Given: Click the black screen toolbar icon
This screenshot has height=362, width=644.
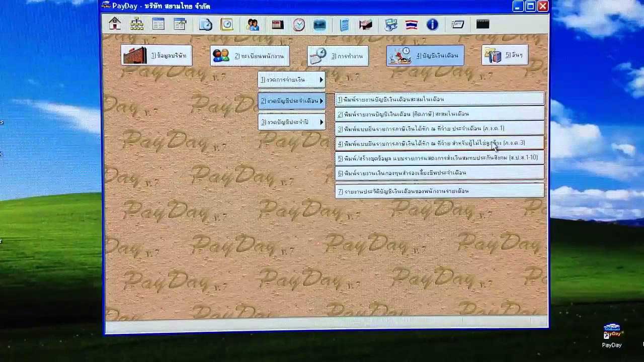Looking at the screenshot, I should pyautogui.click(x=482, y=24).
